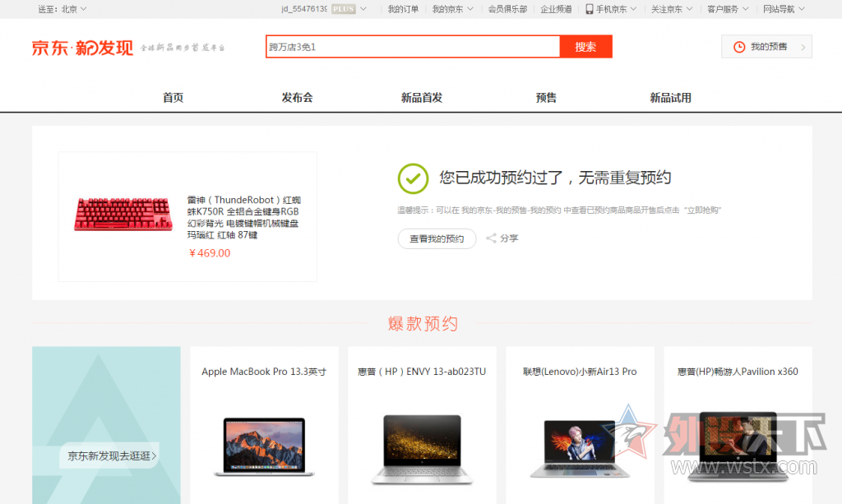842x504 pixels.
Task: Click the red ThundeRobot keyboard image
Action: (123, 215)
